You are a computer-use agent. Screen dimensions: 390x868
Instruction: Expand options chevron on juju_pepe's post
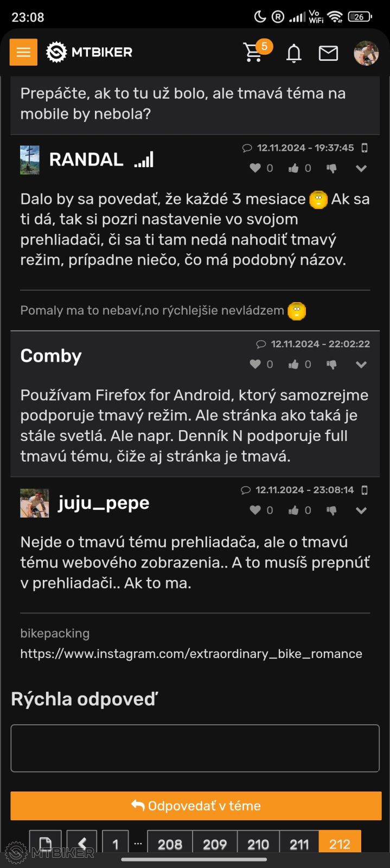click(361, 510)
